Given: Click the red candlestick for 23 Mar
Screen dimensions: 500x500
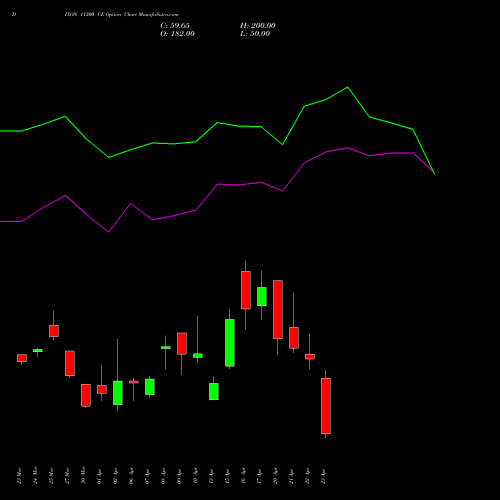Looking at the screenshot, I should 22,358.
